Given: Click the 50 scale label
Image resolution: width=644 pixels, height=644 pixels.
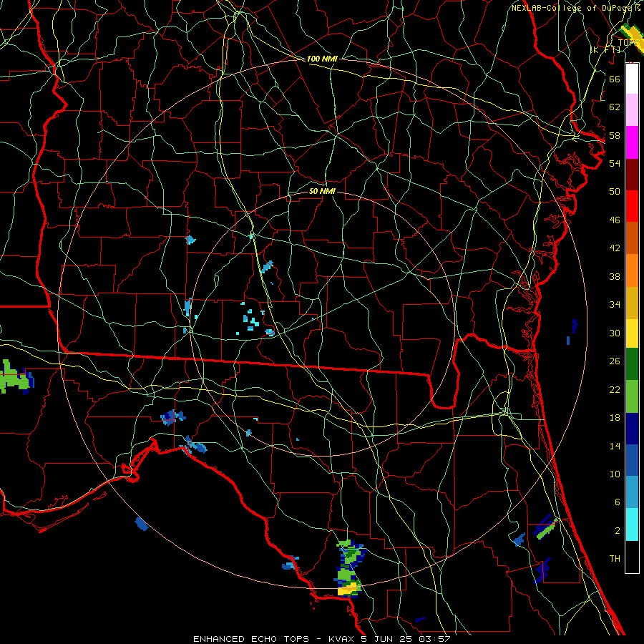Looking at the screenshot, I should [615, 192].
